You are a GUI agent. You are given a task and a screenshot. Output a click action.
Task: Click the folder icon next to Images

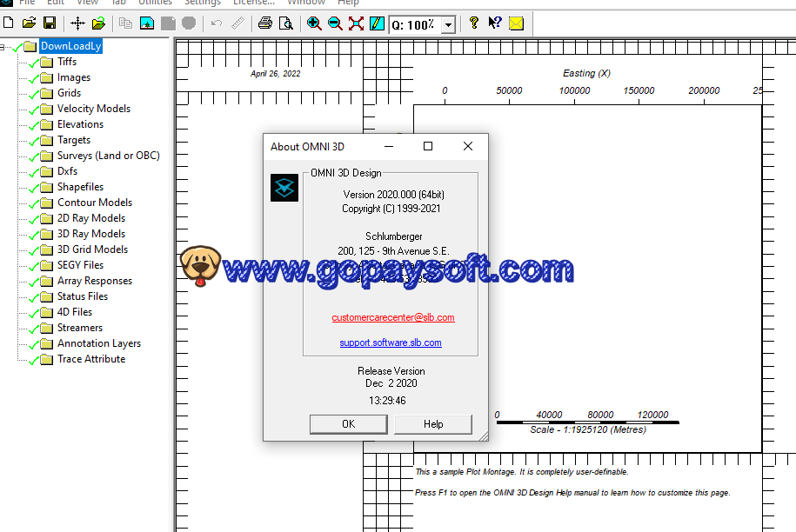tap(47, 77)
